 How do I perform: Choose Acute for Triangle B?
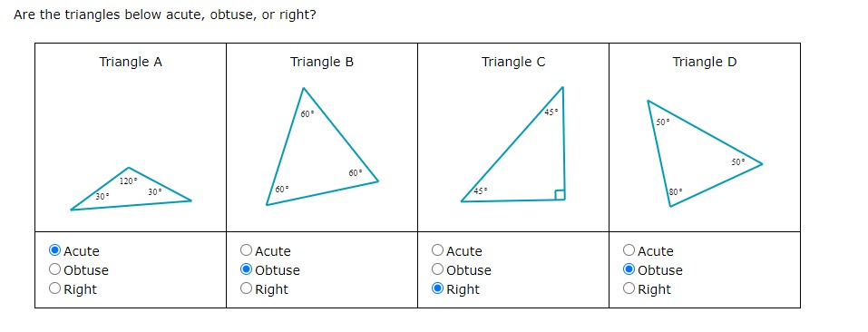[x=247, y=250]
